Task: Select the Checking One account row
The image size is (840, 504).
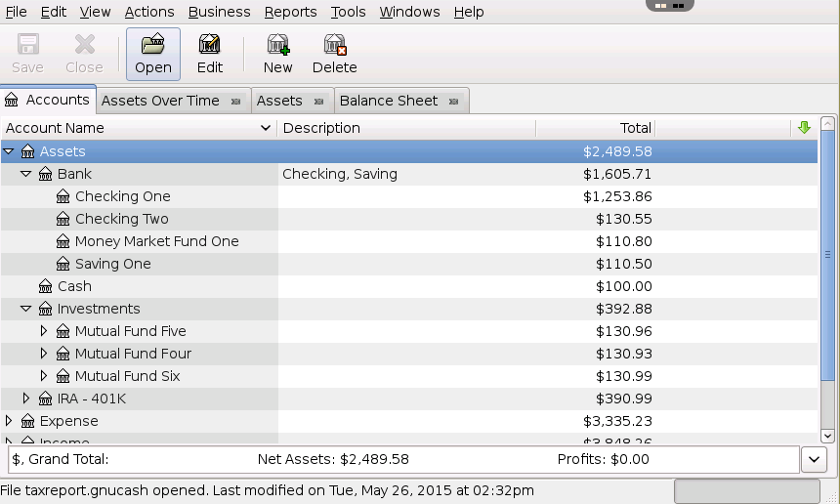Action: pos(122,196)
